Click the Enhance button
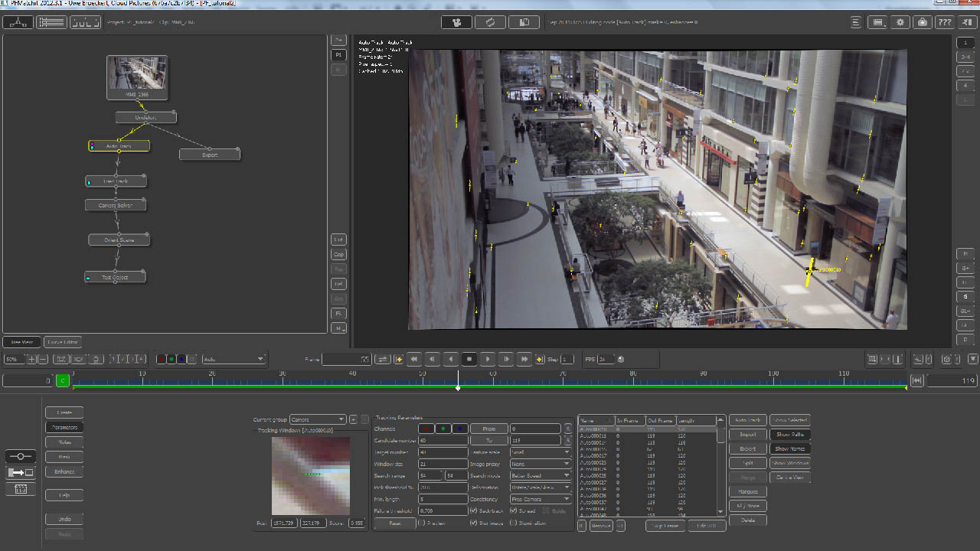The width and height of the screenshot is (980, 551). coord(64,471)
